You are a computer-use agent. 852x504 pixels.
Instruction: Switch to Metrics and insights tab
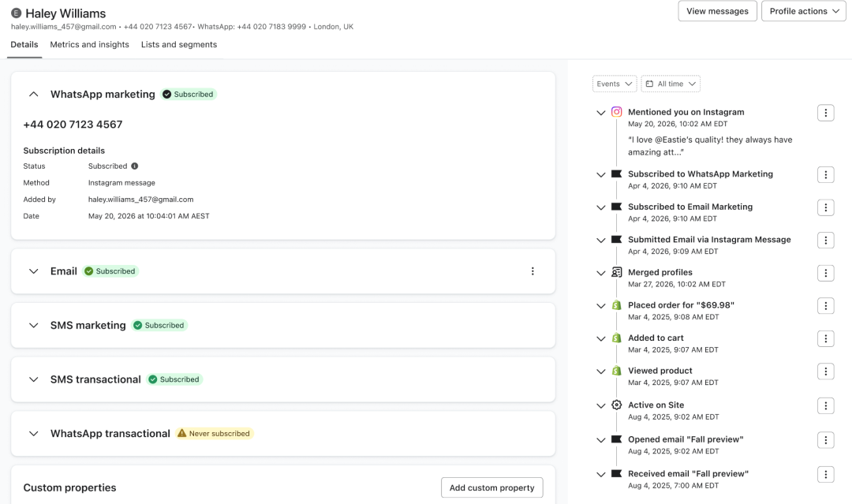[90, 44]
